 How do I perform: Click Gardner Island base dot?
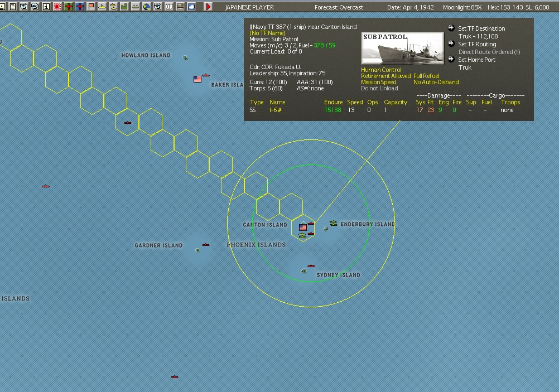(x=197, y=250)
